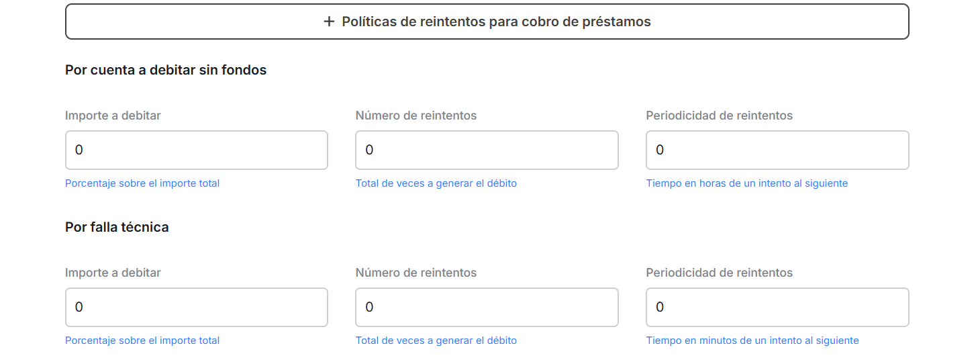The width and height of the screenshot is (980, 358).
Task: Focus Periodicidad de reintentos field under falla técnica
Action: 777,307
